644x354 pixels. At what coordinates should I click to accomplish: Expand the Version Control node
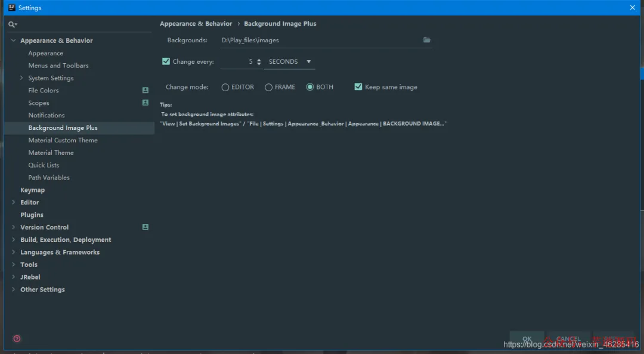pos(13,227)
